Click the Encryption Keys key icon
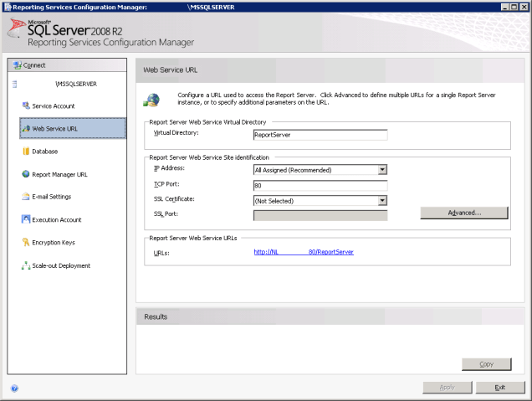Image resolution: width=532 pixels, height=401 pixels. 26,243
